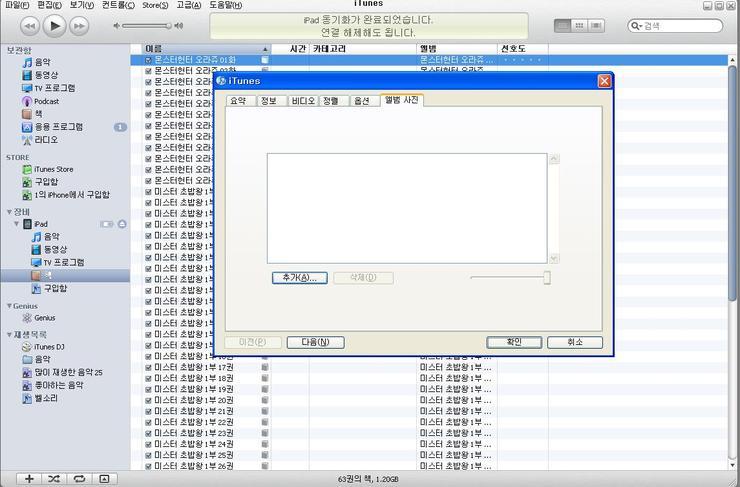Toggle the checkbox for 미스터 초밥왕 1부 26권
The width and height of the screenshot is (740, 487).
click(149, 466)
